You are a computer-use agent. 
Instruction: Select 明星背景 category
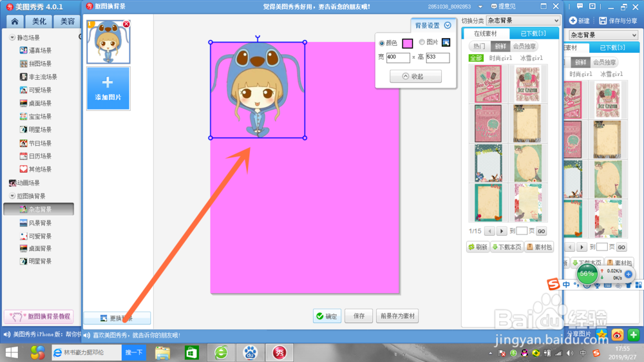tap(35, 261)
